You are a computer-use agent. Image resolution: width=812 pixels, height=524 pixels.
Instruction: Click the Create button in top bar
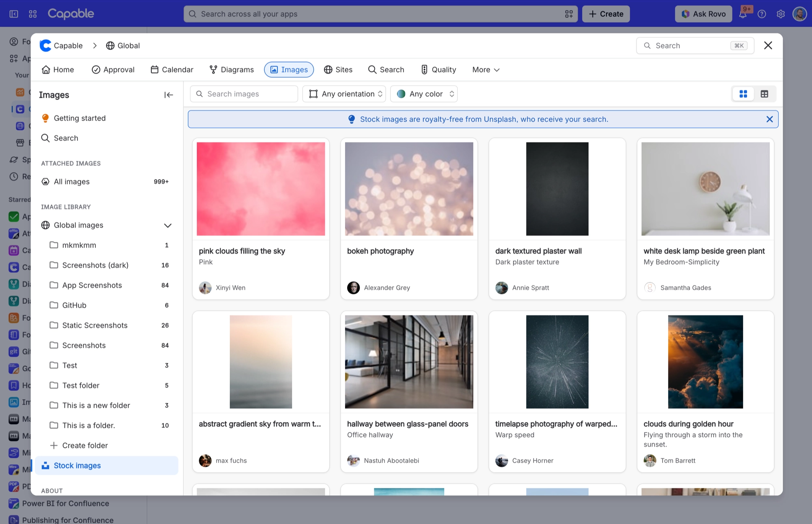click(x=606, y=14)
